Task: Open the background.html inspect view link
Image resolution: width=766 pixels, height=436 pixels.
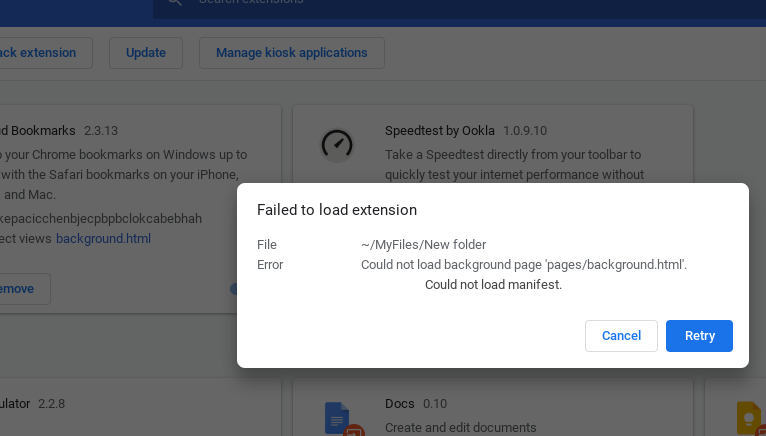Action: coord(103,239)
